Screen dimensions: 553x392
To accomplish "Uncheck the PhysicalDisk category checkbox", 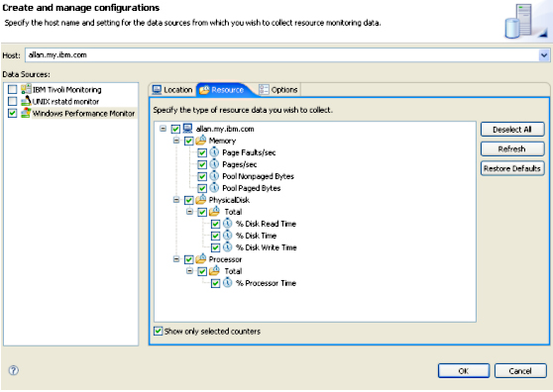I will click(x=188, y=200).
